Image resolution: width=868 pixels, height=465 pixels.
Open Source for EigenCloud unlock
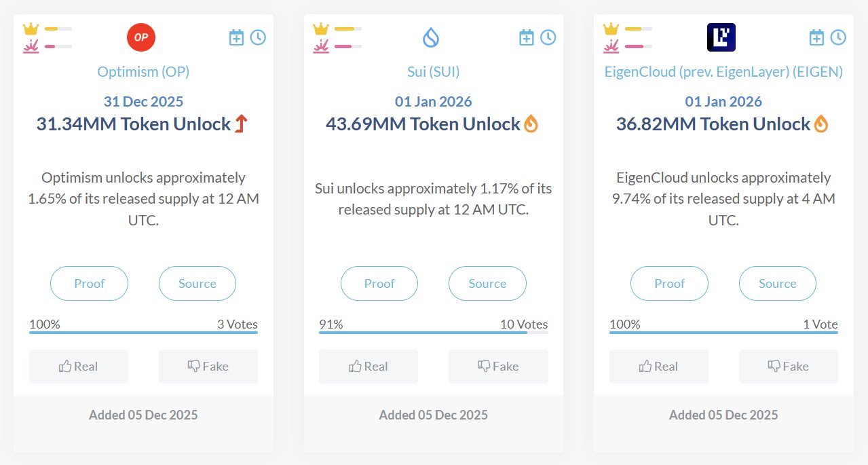777,284
